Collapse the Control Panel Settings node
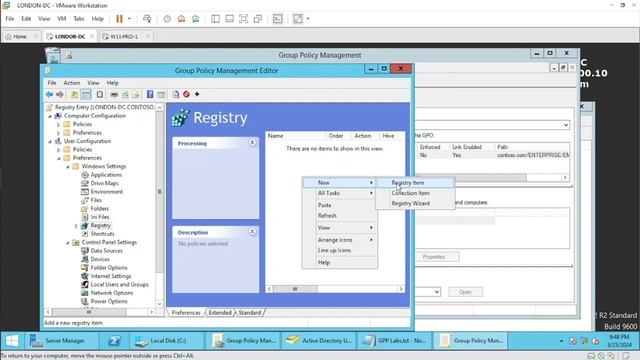 coord(68,242)
